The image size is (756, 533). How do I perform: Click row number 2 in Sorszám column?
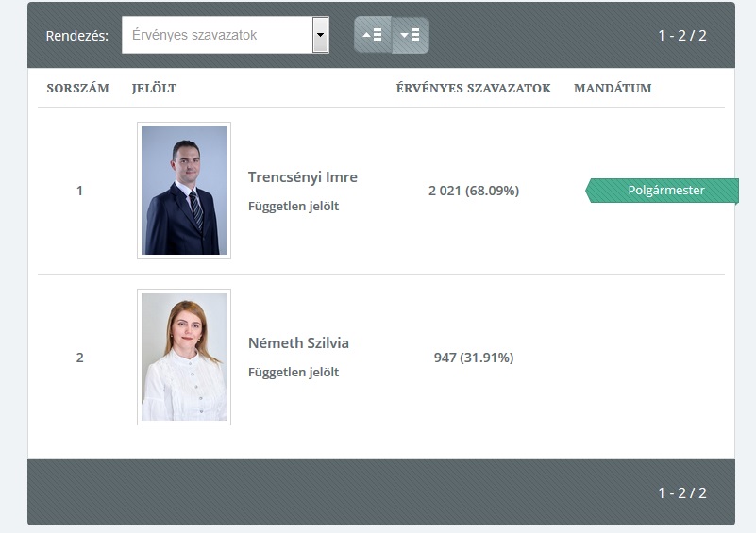[79, 358]
